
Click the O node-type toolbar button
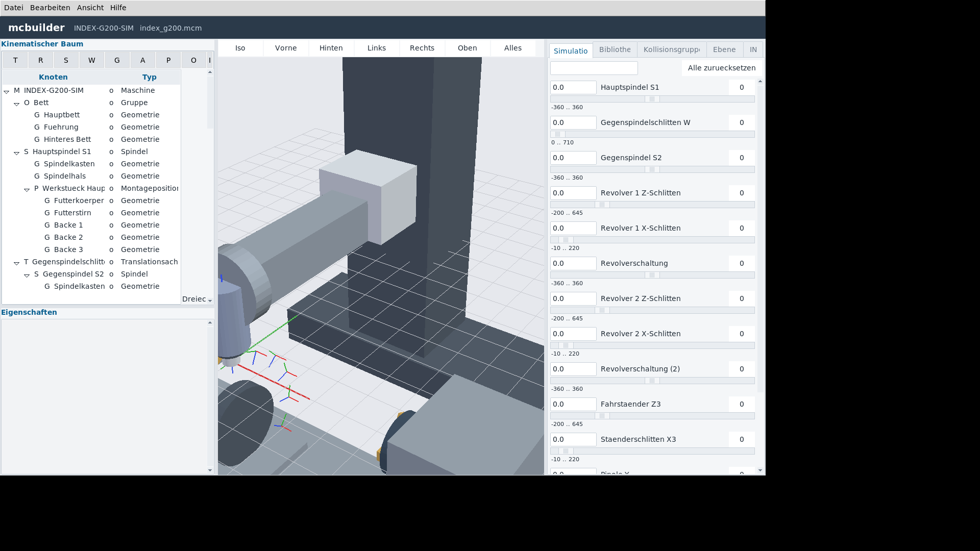193,60
